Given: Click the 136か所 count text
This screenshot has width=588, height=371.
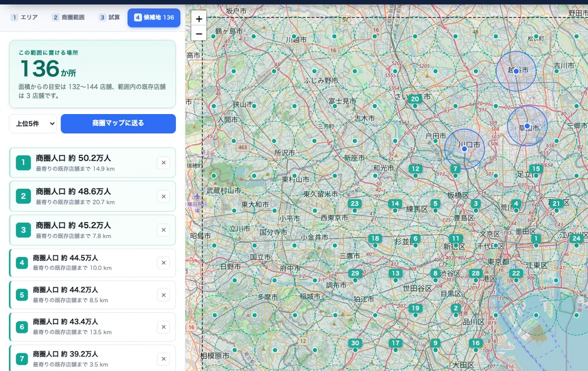Looking at the screenshot, I should (x=48, y=69).
